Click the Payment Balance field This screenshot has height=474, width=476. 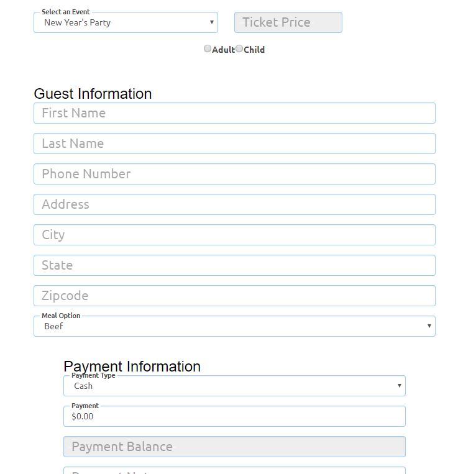click(234, 447)
